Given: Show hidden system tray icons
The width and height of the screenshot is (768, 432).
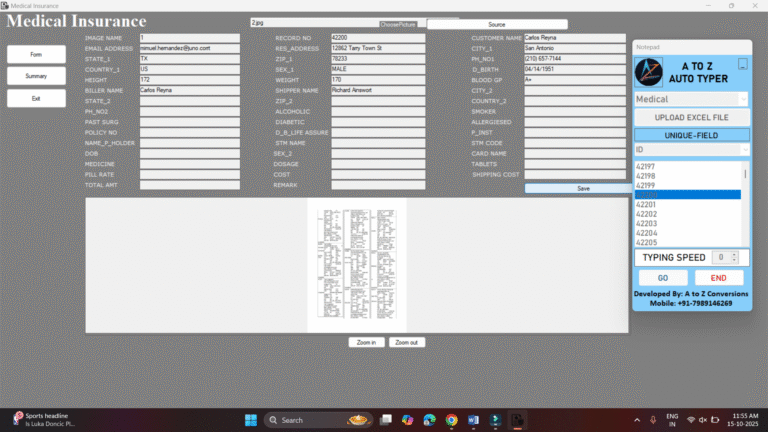Looking at the screenshot, I should point(637,420).
